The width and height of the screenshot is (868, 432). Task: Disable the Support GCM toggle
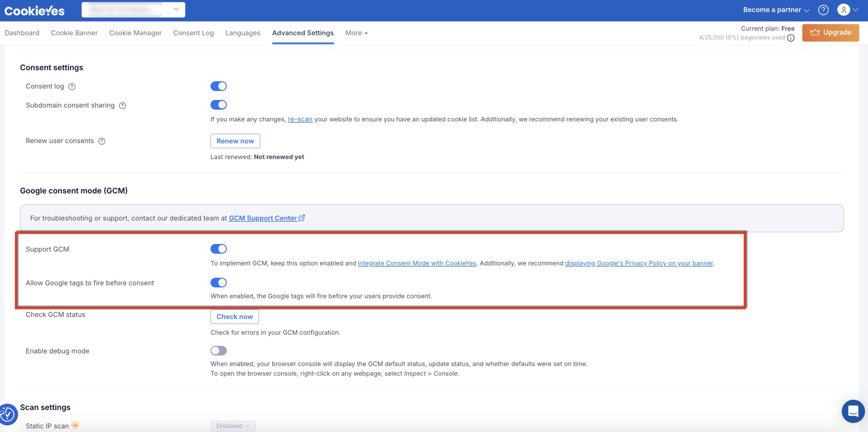pyautogui.click(x=219, y=249)
